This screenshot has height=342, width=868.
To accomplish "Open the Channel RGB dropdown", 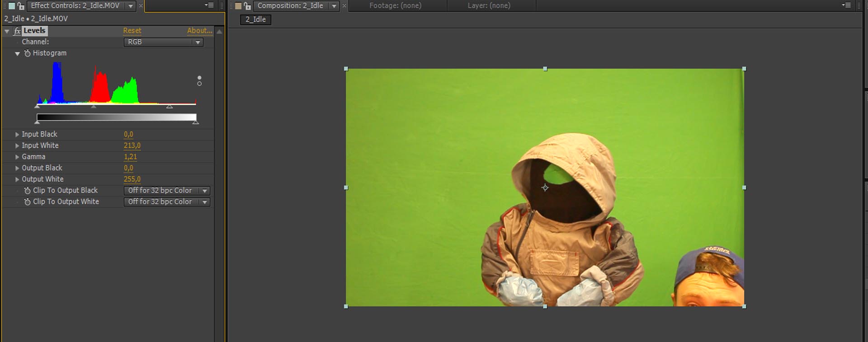I will (163, 42).
